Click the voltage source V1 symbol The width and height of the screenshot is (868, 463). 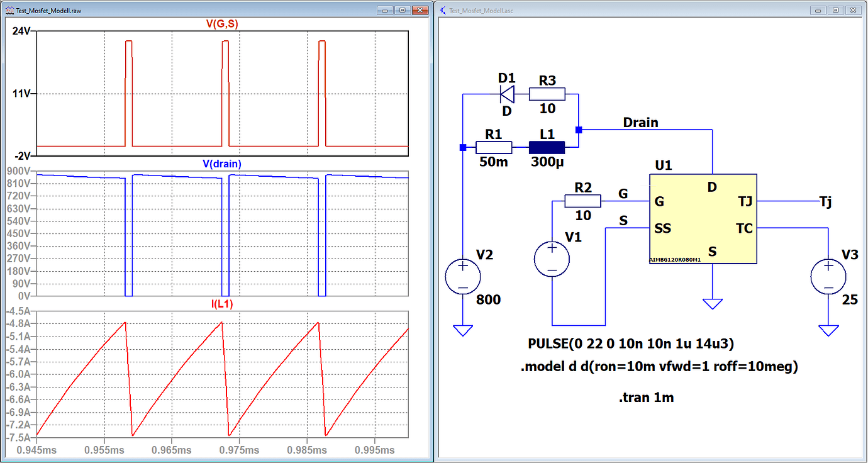point(552,258)
